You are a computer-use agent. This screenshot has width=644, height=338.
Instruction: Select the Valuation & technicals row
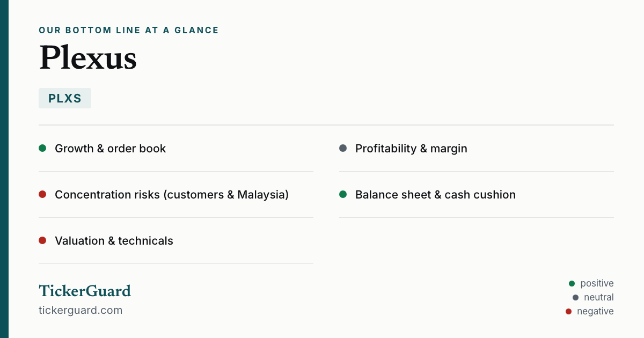tap(176, 241)
